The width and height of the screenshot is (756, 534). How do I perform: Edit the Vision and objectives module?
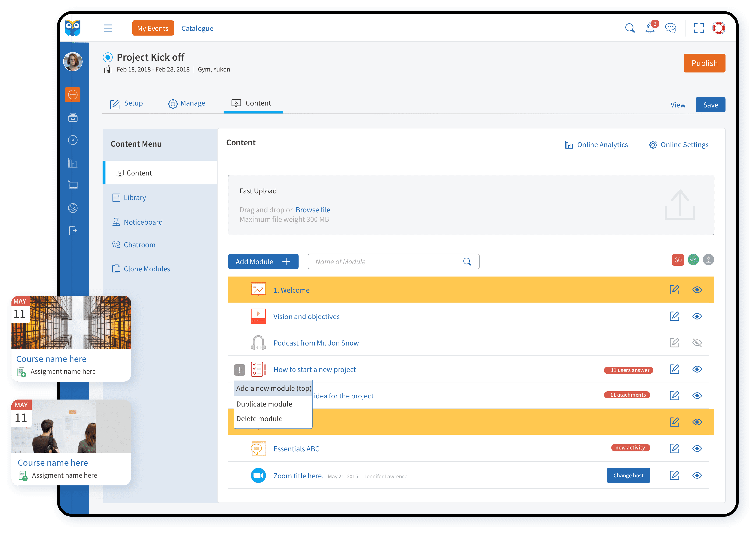pos(674,316)
